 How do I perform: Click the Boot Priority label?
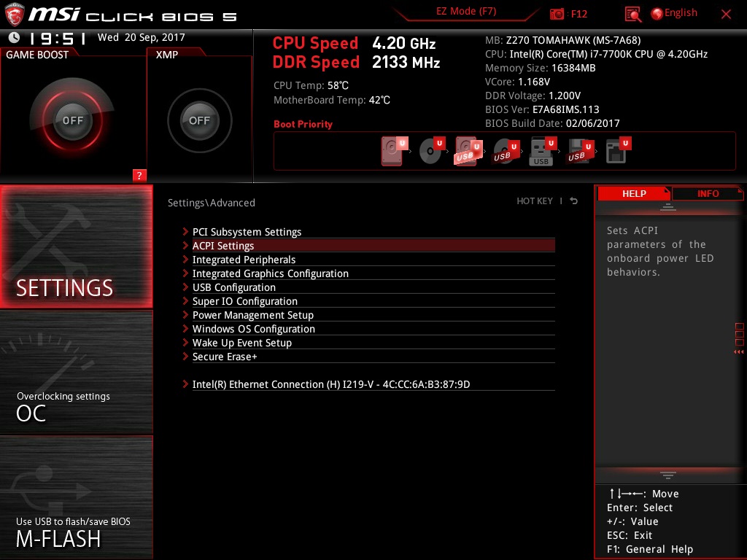pyautogui.click(x=303, y=124)
